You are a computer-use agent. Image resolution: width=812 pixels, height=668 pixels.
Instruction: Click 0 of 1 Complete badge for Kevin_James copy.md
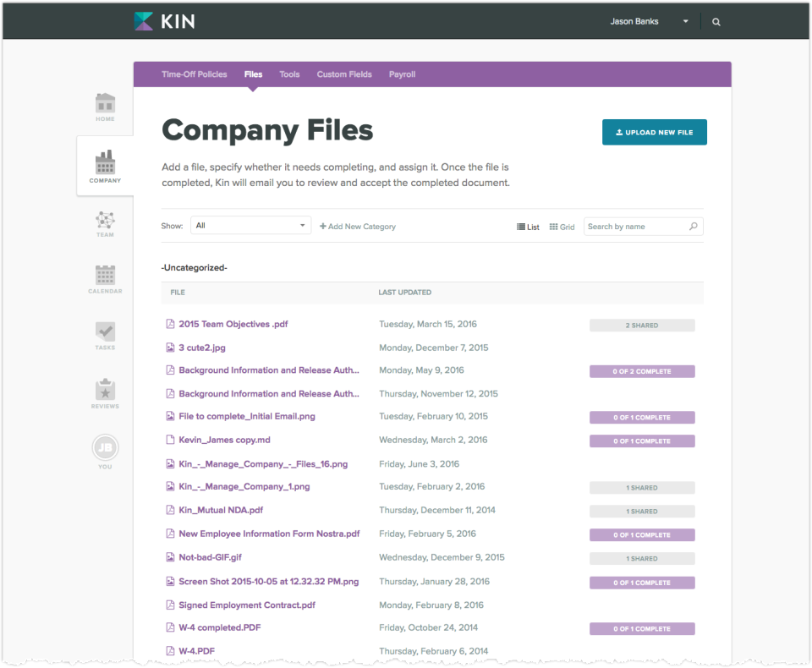[642, 441]
